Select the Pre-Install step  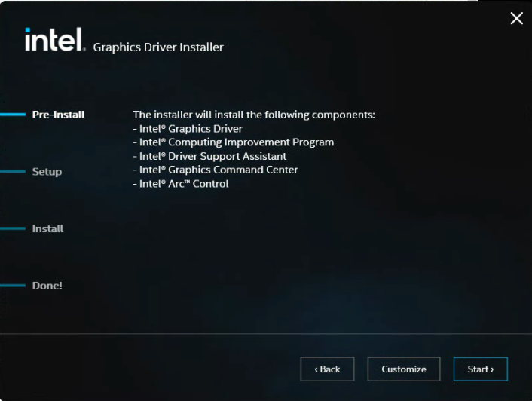58,115
